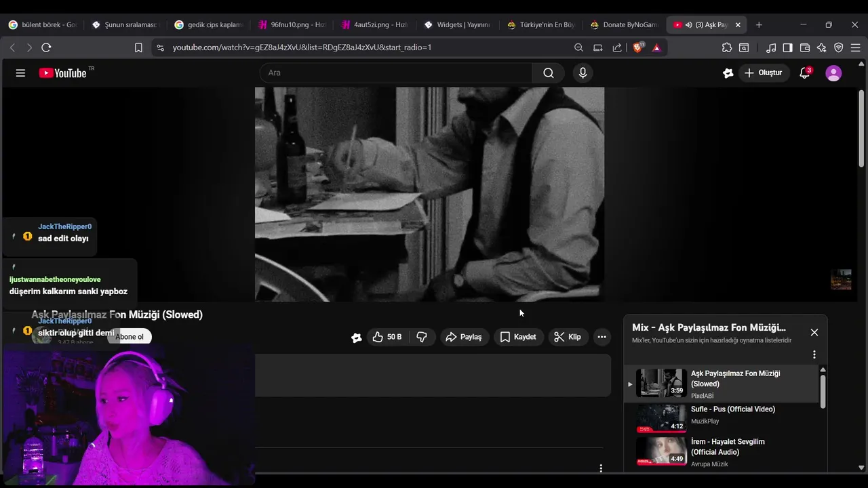The height and width of the screenshot is (488, 868).
Task: Switch to bülent börek Google tab
Action: (x=43, y=24)
